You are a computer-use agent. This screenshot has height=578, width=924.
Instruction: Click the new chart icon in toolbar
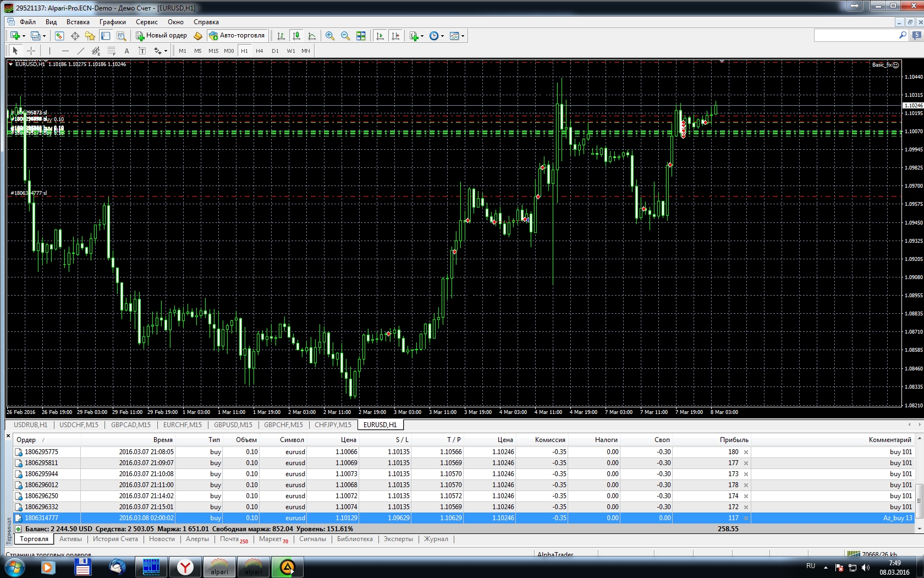click(x=15, y=36)
